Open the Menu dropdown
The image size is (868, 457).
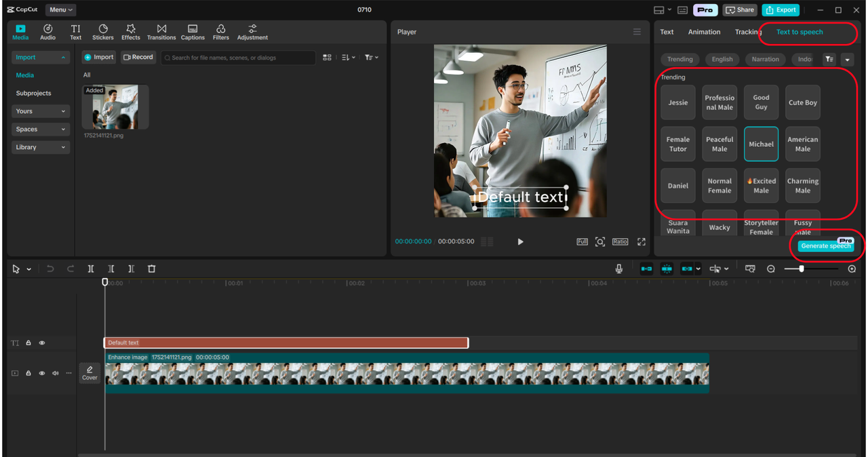click(x=61, y=10)
